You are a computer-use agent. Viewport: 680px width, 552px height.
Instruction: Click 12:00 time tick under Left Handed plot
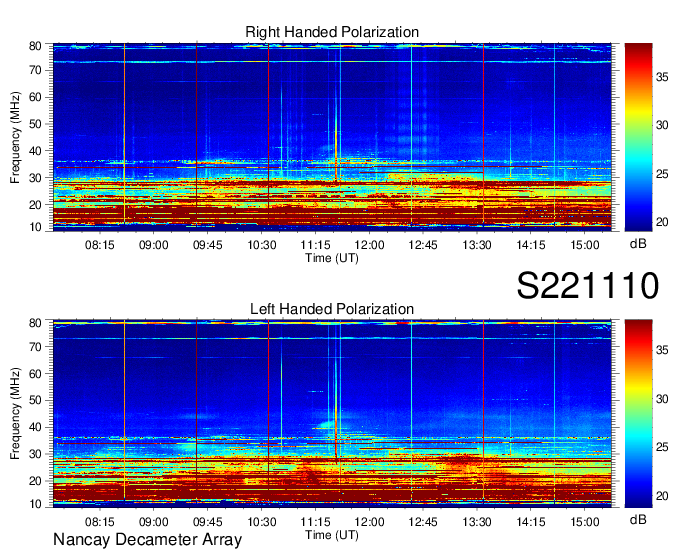click(x=369, y=522)
